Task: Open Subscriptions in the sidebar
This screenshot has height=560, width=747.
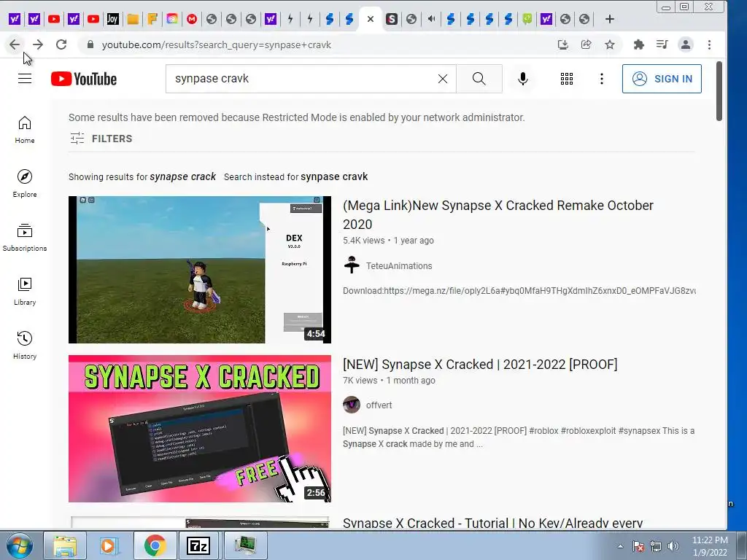Action: click(x=25, y=238)
